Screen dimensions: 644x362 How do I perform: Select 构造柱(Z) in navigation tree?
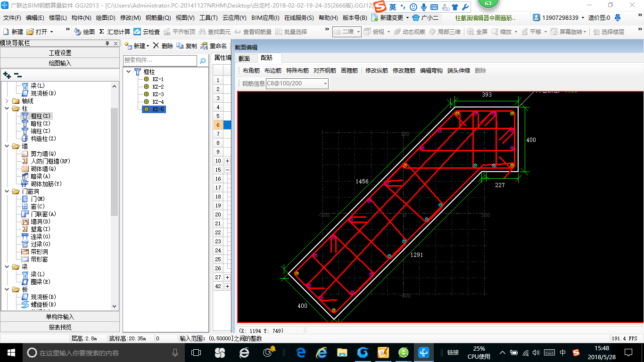[x=43, y=139]
